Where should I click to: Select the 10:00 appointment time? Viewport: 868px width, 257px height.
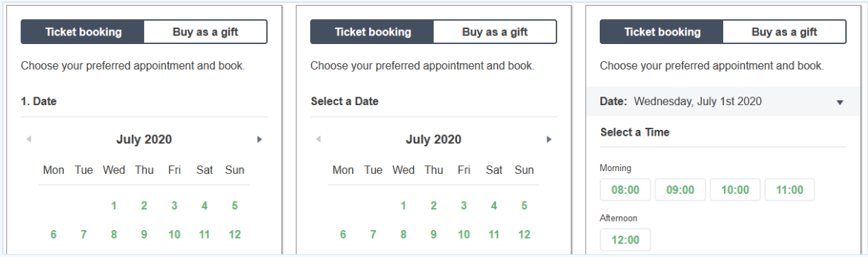[x=735, y=190]
